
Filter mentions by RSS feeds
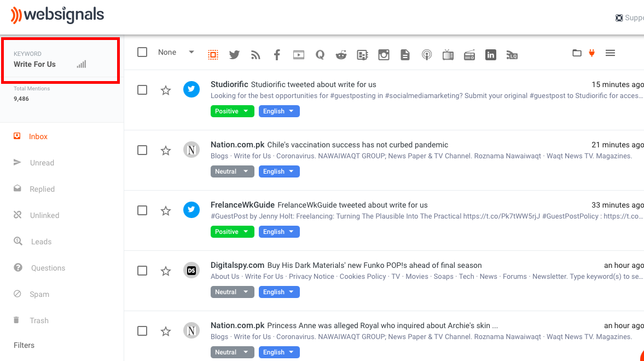(x=256, y=55)
